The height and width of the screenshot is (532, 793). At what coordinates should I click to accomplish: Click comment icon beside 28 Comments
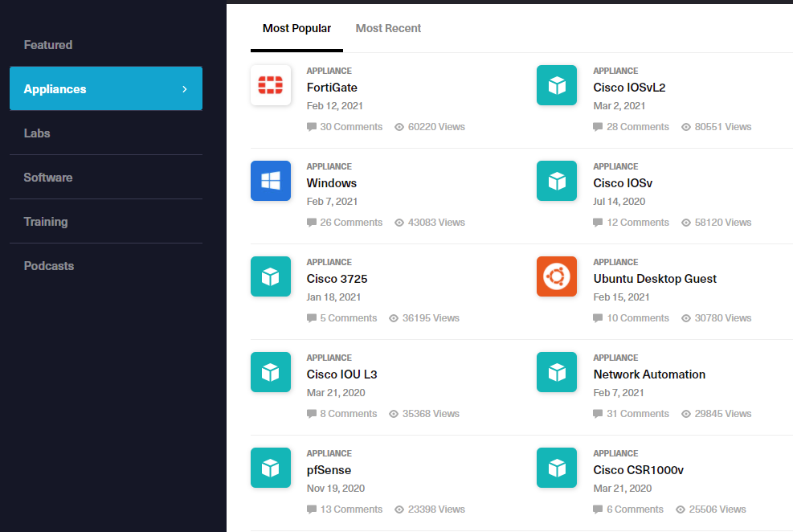coord(598,127)
